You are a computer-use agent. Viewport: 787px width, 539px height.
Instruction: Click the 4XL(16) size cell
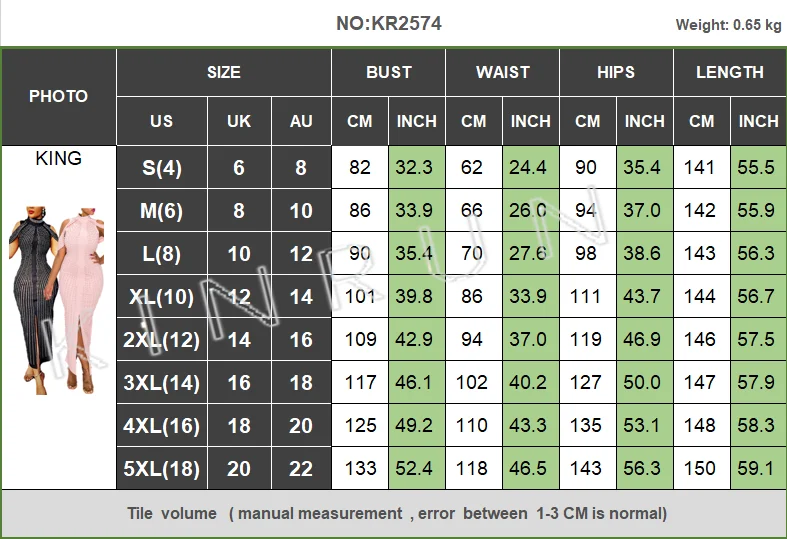(x=162, y=426)
